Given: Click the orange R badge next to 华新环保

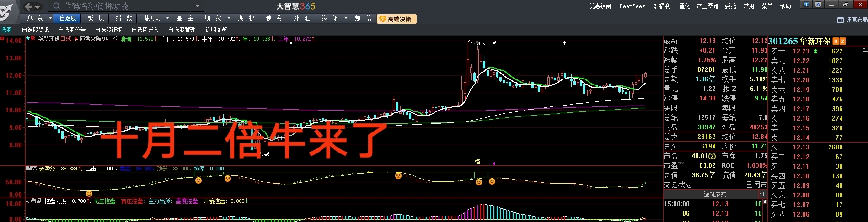Looking at the screenshot, I should coord(836,42).
